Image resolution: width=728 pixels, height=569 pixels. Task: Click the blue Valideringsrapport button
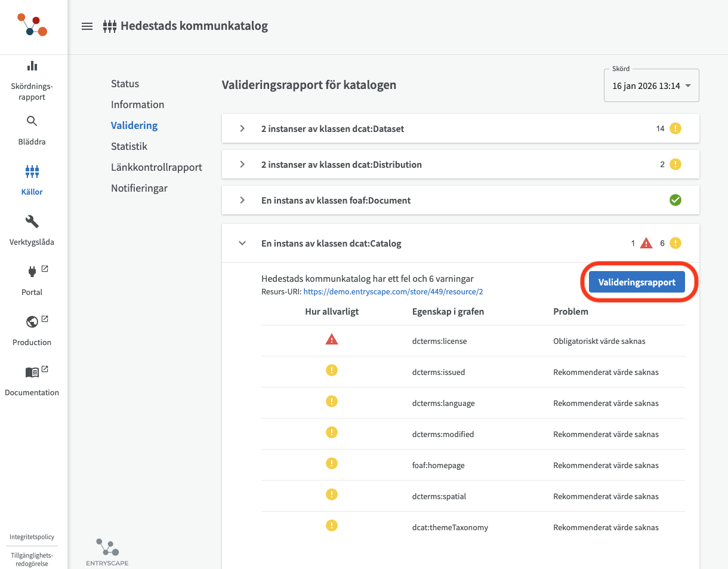[x=637, y=282]
